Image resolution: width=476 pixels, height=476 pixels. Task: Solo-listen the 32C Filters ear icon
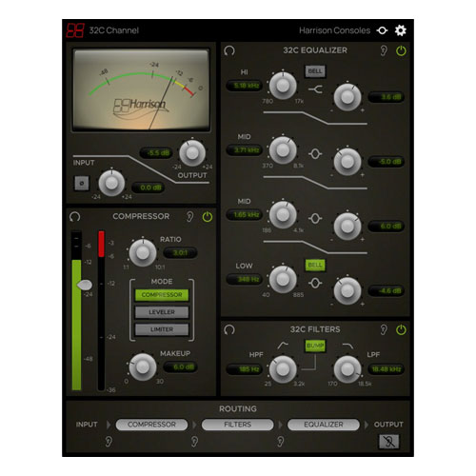(x=384, y=329)
